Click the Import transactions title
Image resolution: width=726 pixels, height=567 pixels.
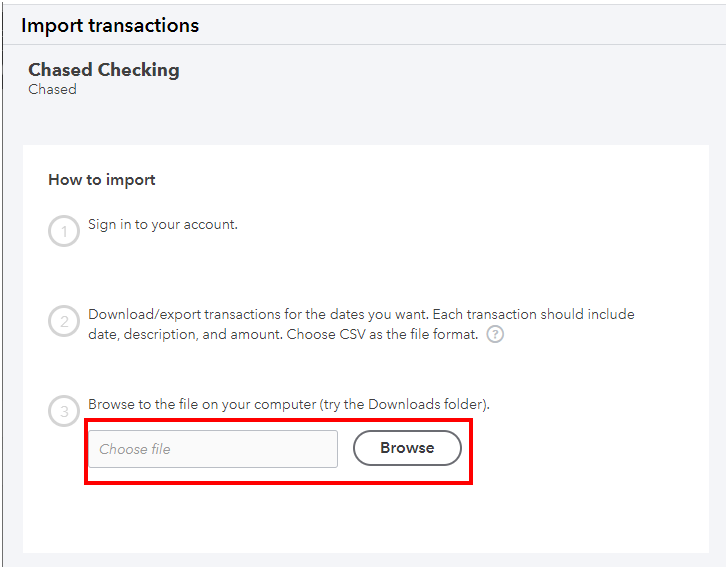[x=110, y=25]
